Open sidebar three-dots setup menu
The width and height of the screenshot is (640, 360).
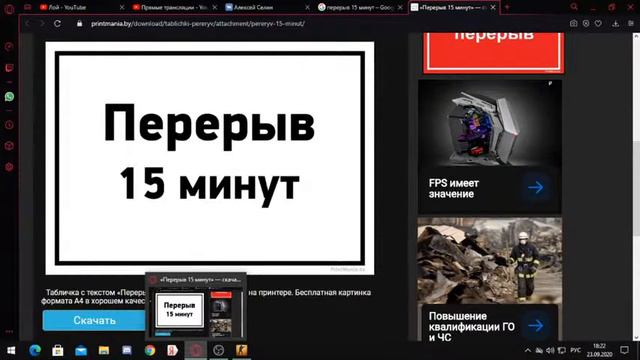[9, 331]
